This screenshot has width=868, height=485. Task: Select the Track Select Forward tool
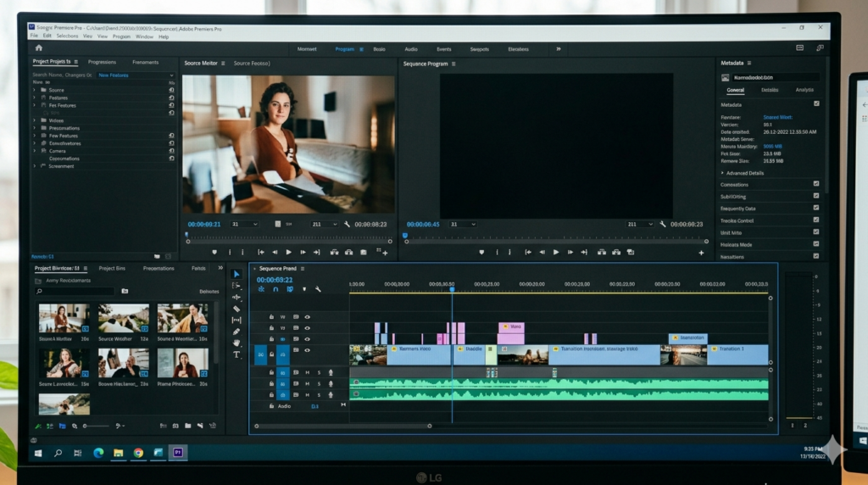pos(236,286)
